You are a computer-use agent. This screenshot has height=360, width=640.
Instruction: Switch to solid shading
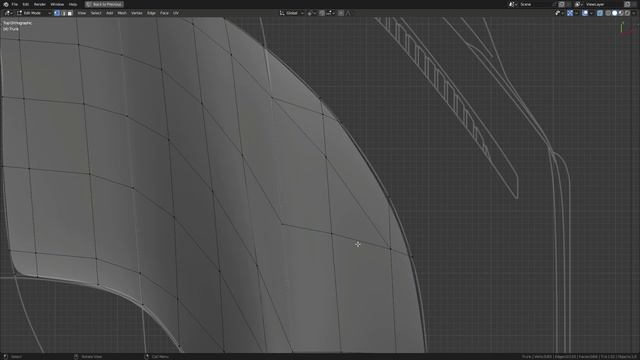(x=614, y=13)
